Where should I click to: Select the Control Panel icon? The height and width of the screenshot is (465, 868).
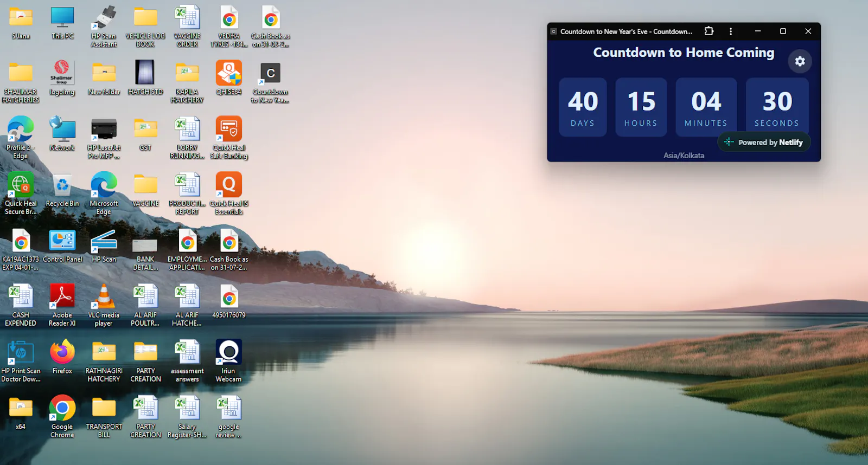coord(62,247)
